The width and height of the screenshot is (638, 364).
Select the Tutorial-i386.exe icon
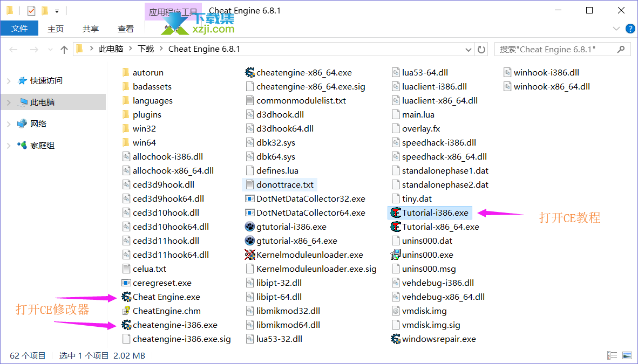pos(396,212)
